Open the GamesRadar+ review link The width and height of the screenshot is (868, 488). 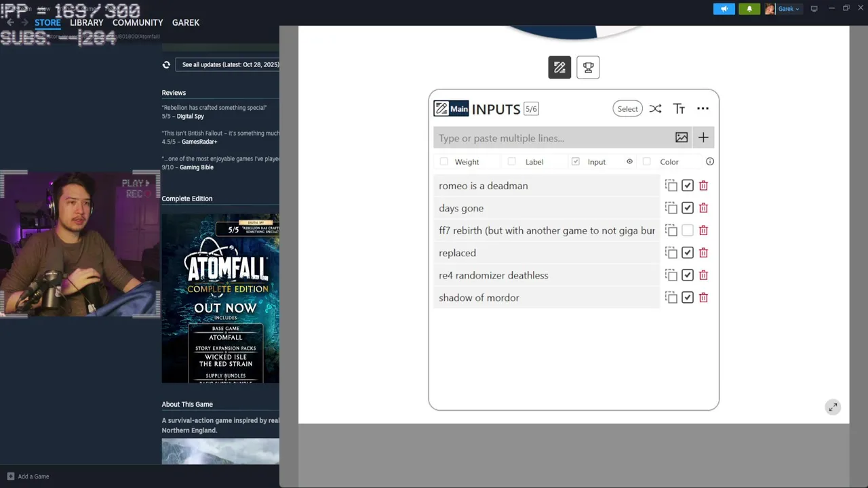199,142
